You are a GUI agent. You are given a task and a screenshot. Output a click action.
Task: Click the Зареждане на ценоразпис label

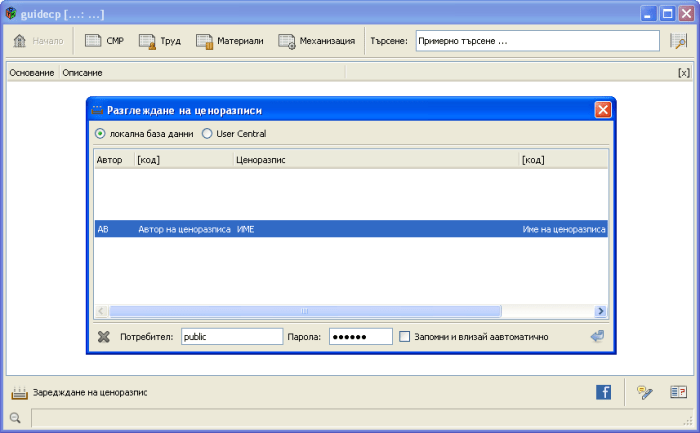point(90,393)
